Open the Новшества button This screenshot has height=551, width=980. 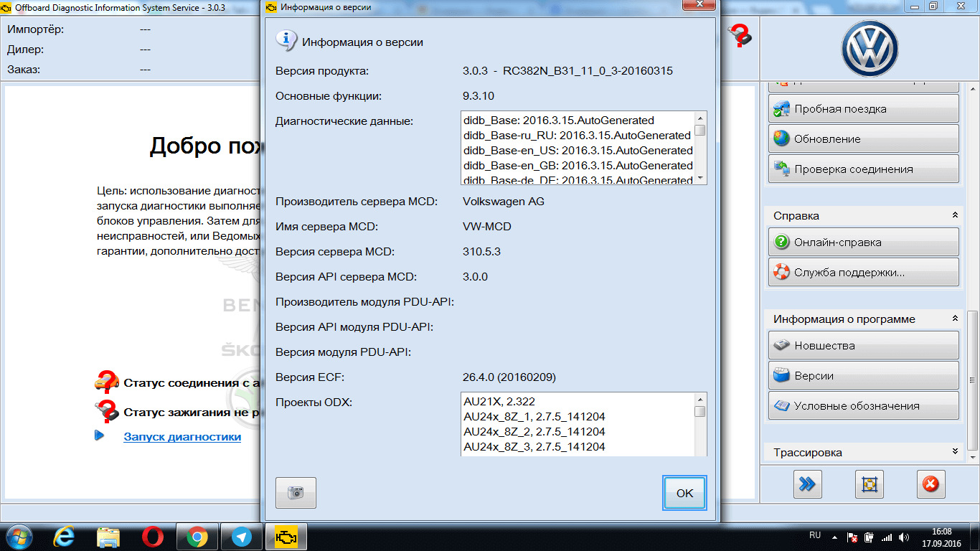[863, 346]
